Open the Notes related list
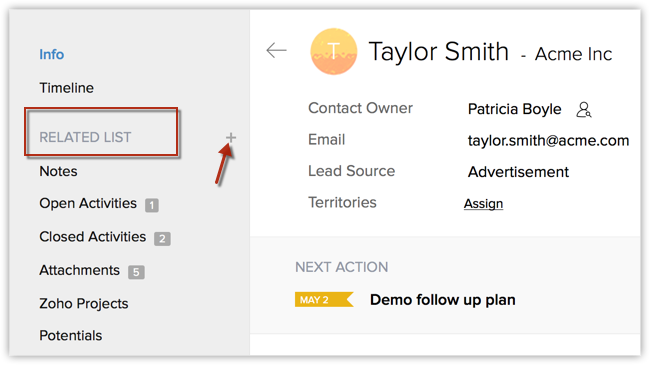650x365 pixels. click(58, 171)
